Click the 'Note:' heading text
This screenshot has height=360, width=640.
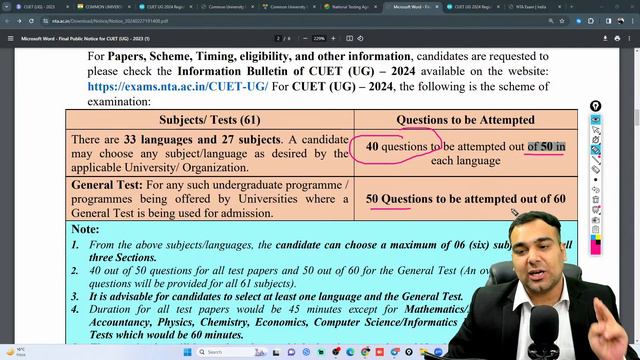pyautogui.click(x=85, y=229)
